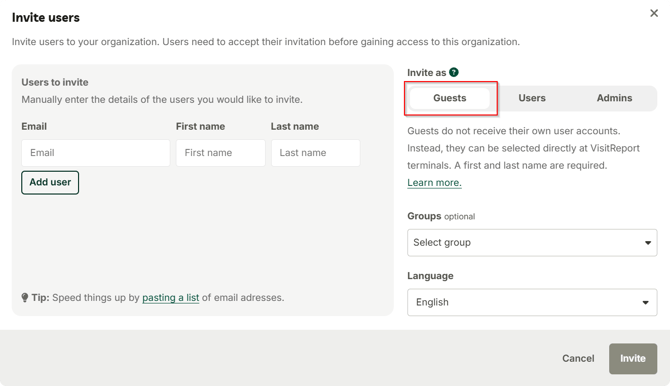
Task: Cancel the invitation dialog
Action: tap(578, 359)
